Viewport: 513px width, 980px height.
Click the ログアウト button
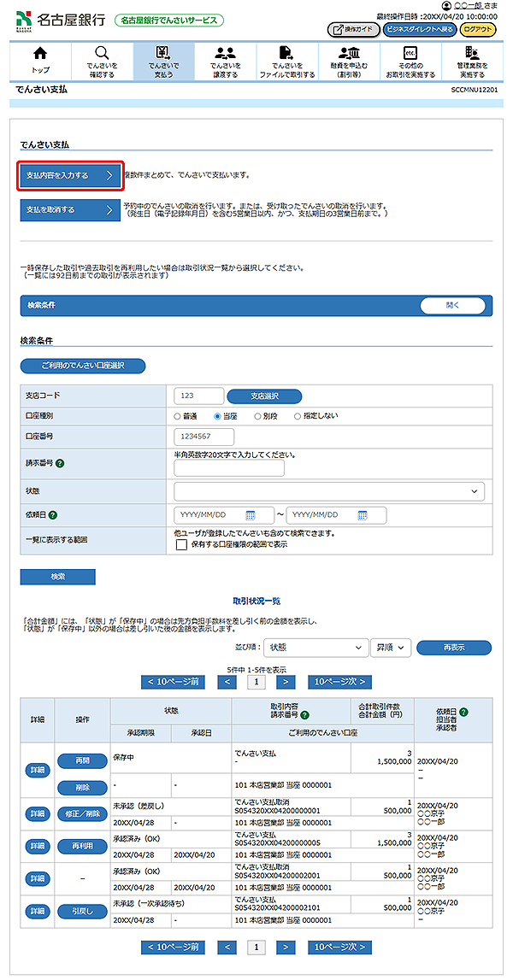(x=477, y=29)
